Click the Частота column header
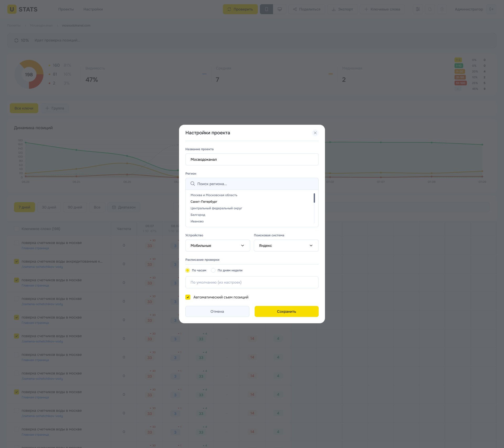504x448 pixels. 124,229
